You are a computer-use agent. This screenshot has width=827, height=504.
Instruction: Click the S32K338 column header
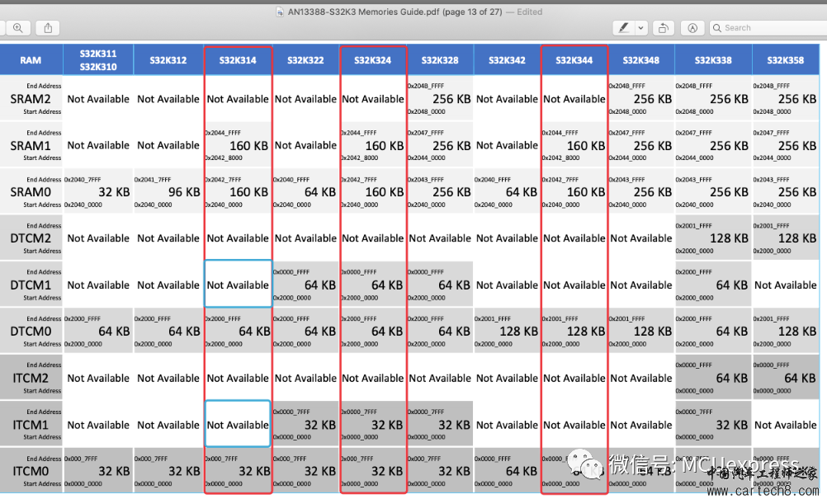coord(713,60)
